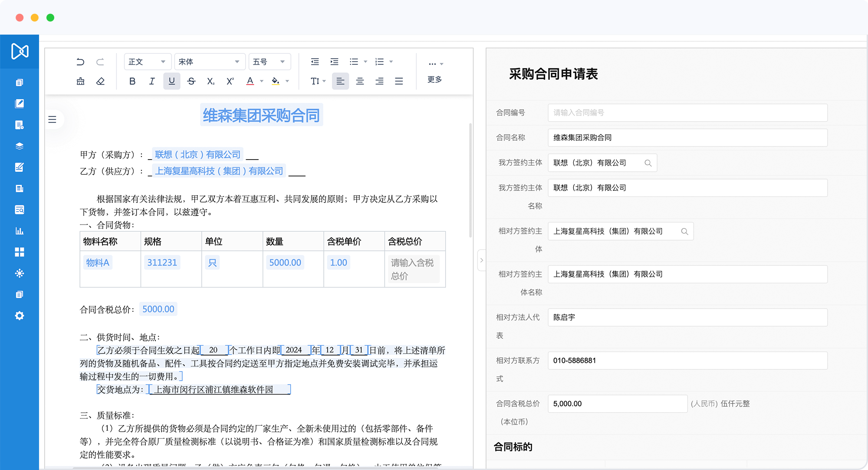Collapse the right form panel arrow
The image size is (868, 470).
click(481, 260)
